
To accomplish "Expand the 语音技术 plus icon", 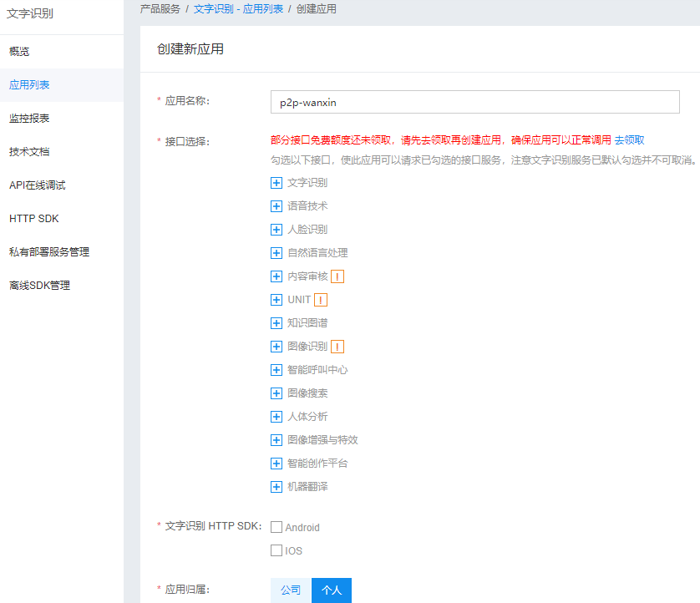I will click(276, 206).
